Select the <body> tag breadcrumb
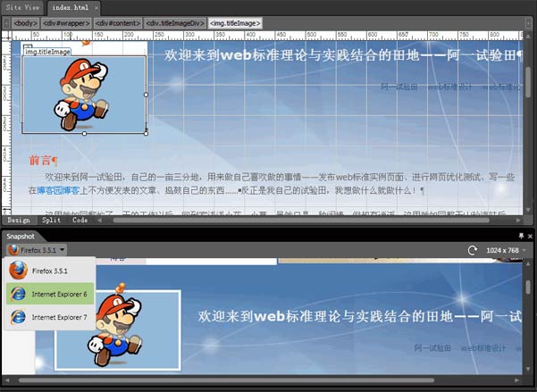This screenshot has height=392, width=537. point(25,23)
